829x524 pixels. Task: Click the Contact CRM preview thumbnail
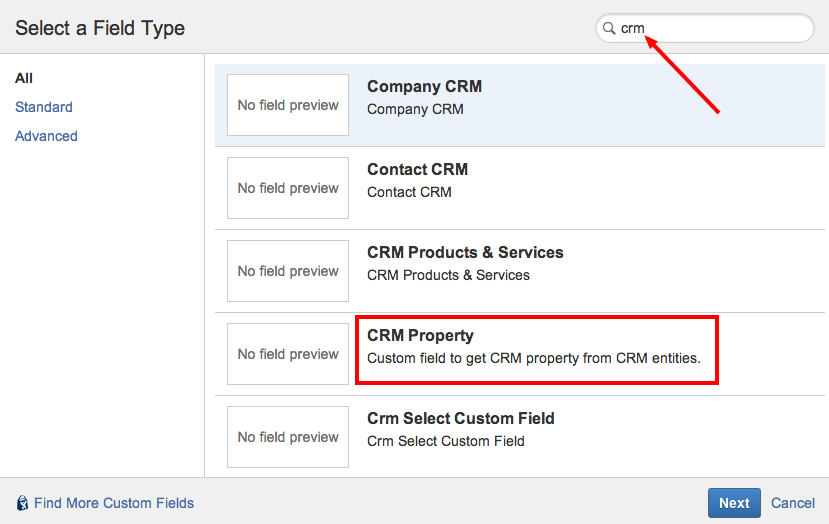[x=288, y=188]
